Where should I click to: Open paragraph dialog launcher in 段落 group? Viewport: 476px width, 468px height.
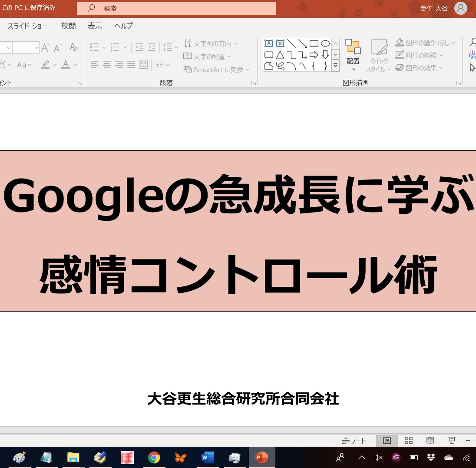(x=254, y=83)
